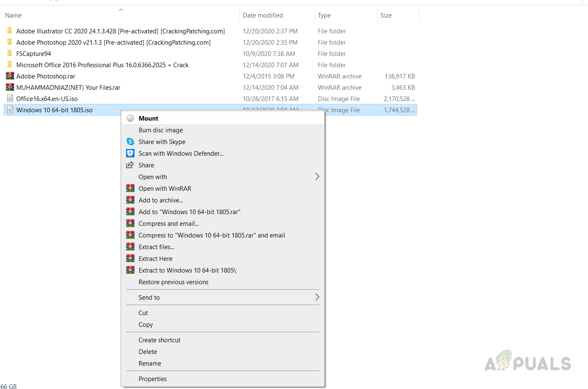The height and width of the screenshot is (389, 588).
Task: Click the WinRAR icon beside Extract Here
Action: click(130, 258)
